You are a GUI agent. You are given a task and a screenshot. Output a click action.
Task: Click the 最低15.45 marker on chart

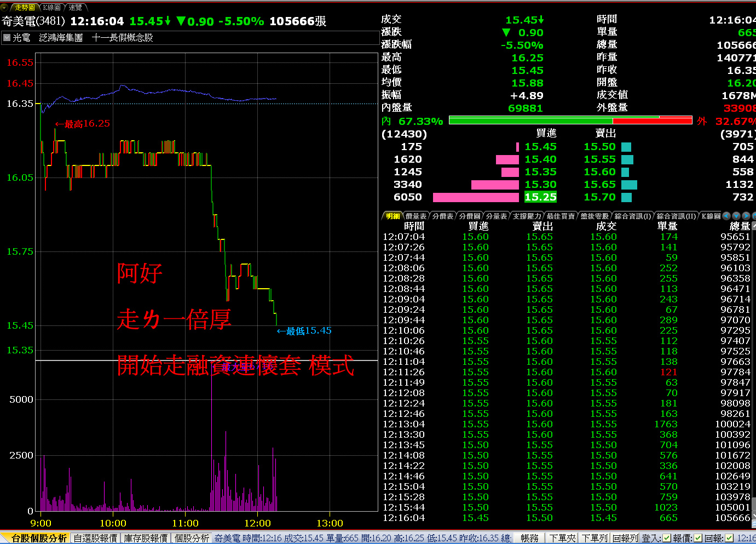pyautogui.click(x=304, y=331)
